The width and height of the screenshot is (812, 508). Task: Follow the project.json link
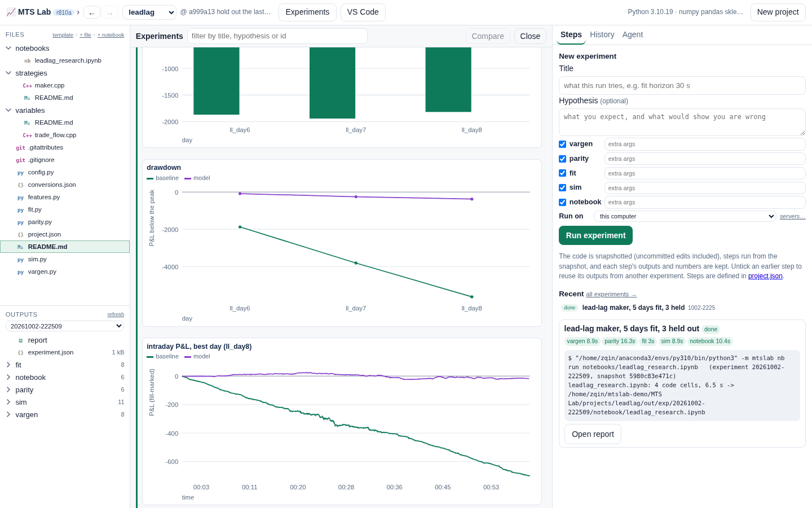coord(765,276)
